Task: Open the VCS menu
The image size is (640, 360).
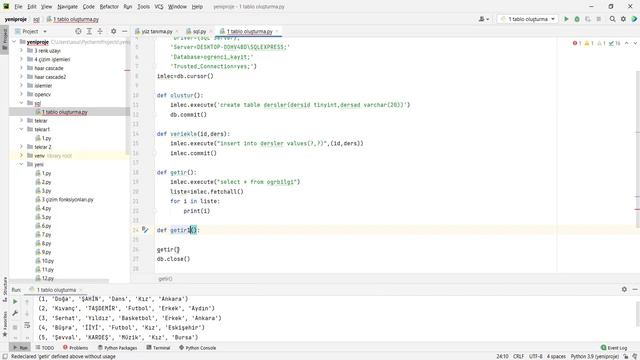Action: point(159,7)
